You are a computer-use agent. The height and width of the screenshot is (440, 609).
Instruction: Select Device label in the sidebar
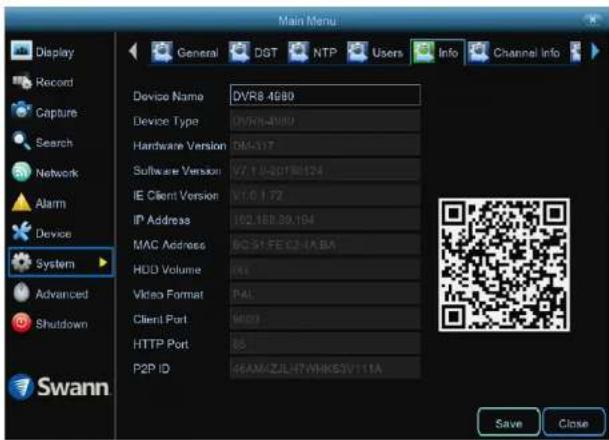click(x=54, y=234)
